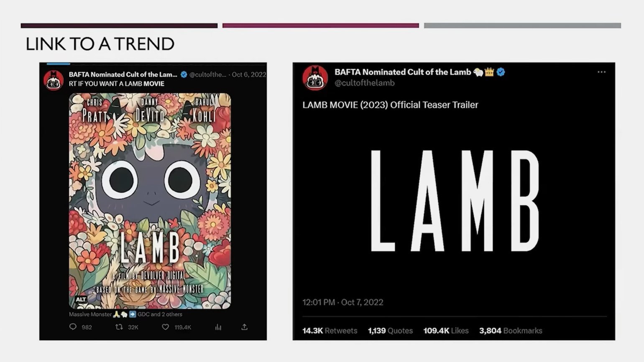Like the tweet with 119.4K hearts
The height and width of the screenshot is (362, 644).
click(x=166, y=327)
